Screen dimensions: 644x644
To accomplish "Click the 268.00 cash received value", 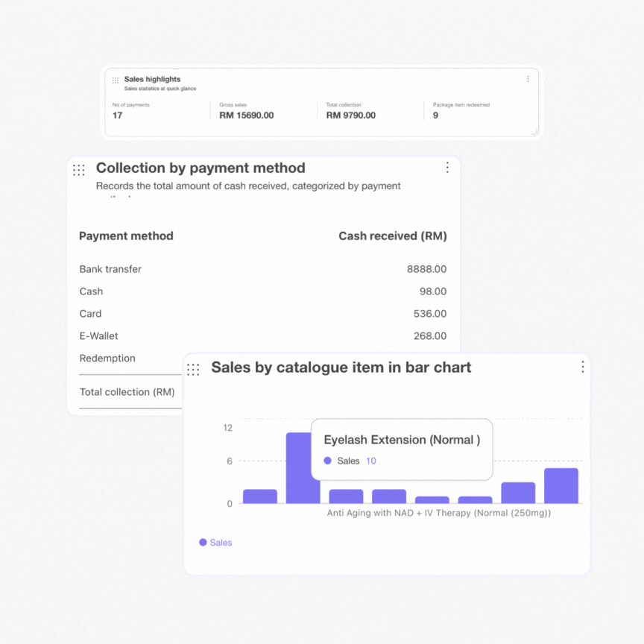I will pos(429,335).
